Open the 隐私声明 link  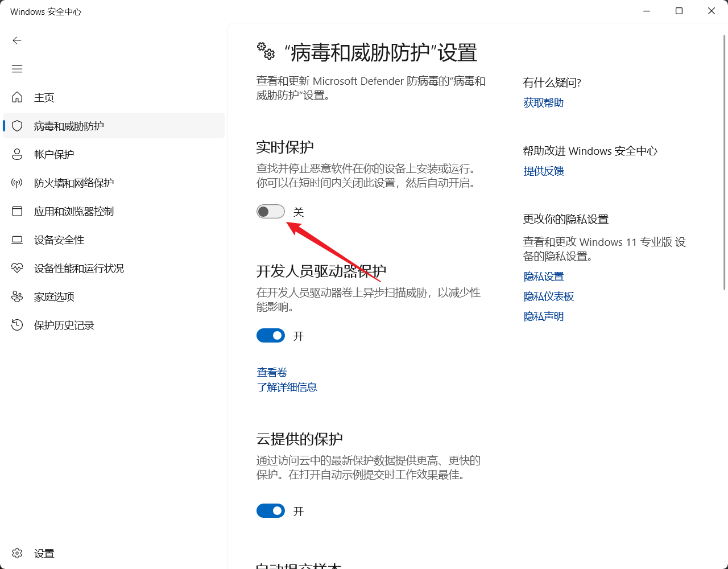click(x=544, y=316)
